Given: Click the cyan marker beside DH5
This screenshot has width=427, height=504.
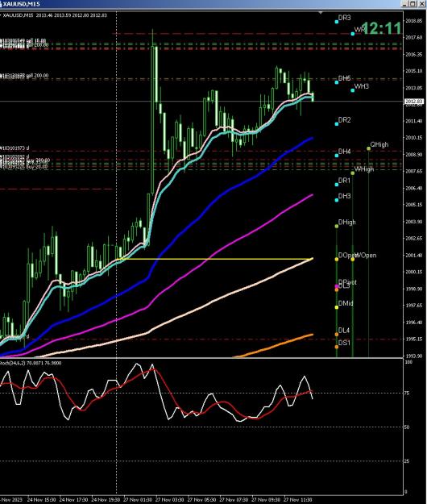Looking at the screenshot, I should coord(337,82).
